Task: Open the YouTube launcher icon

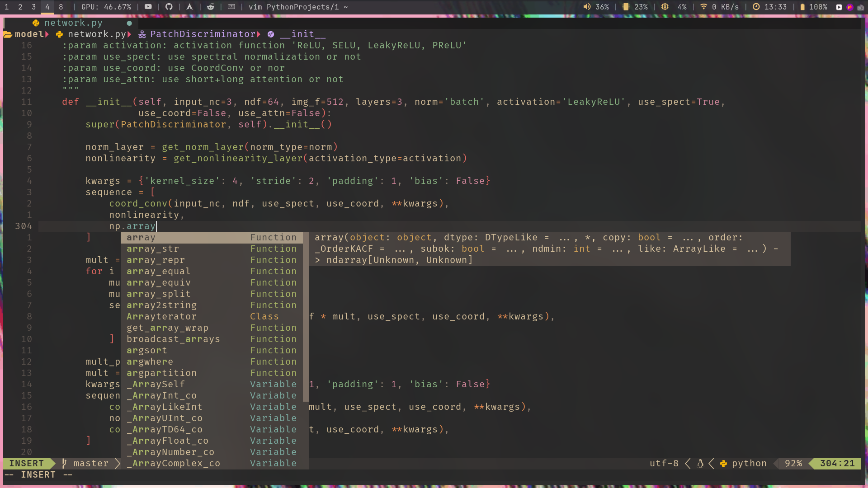Action: click(148, 7)
